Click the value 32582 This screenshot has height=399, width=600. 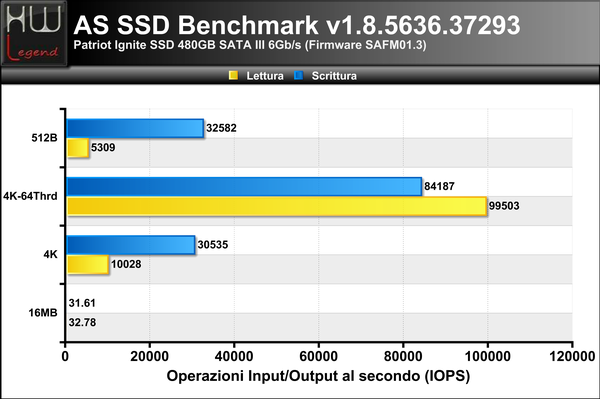pyautogui.click(x=221, y=128)
